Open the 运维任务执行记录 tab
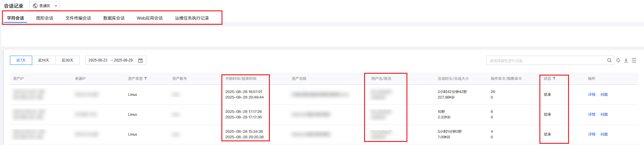The image size is (644, 145). (x=192, y=18)
